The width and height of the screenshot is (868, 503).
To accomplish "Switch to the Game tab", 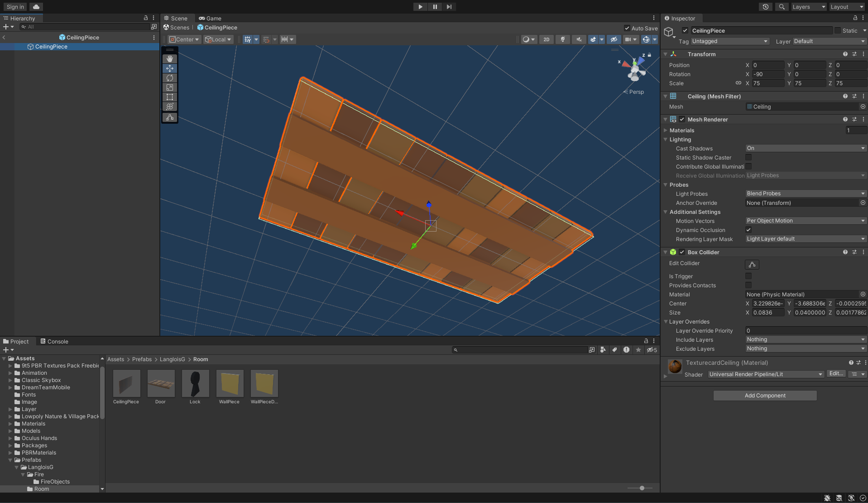I will (210, 18).
